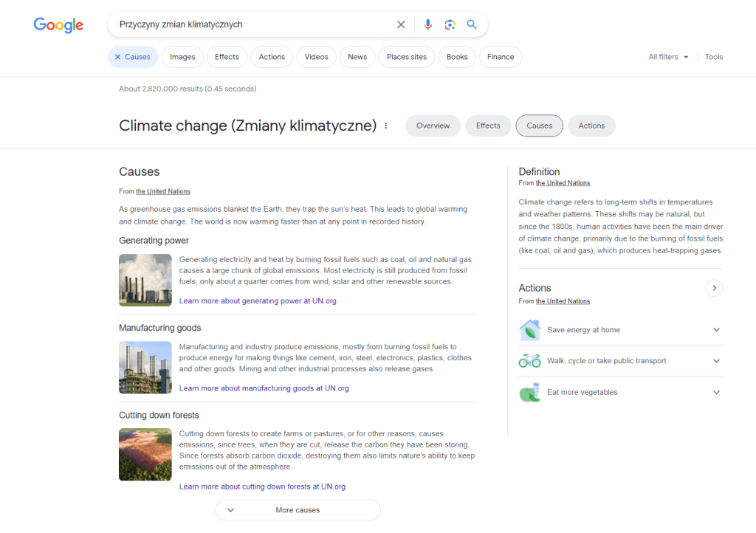Toggle the Videos filter chip

coord(316,57)
